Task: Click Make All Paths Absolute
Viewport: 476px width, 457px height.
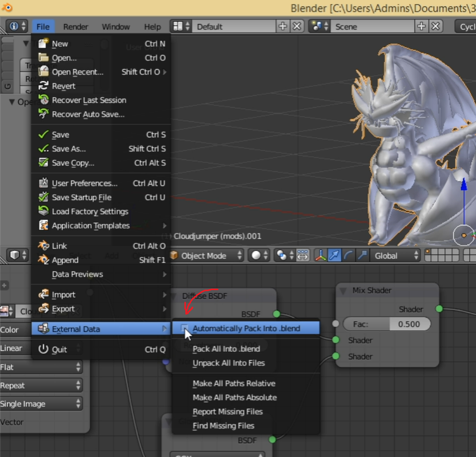Action: 235,397
